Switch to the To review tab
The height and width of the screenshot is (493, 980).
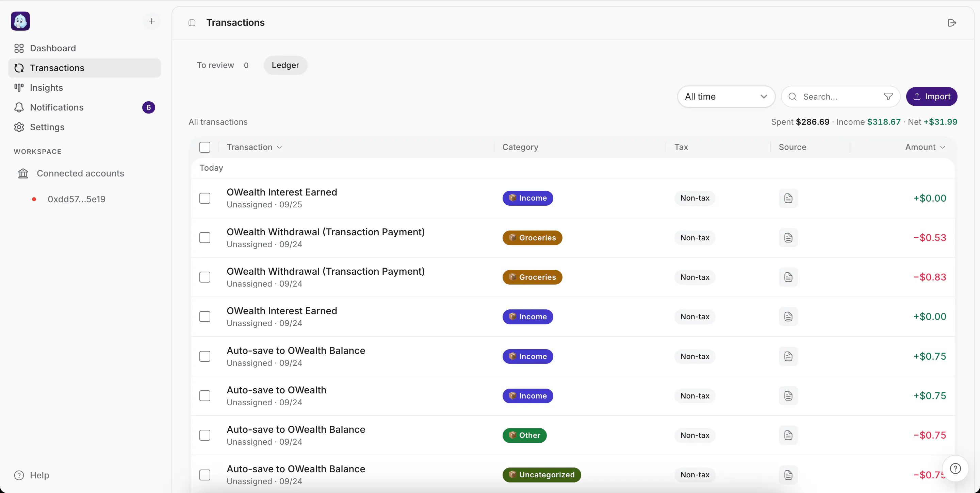pyautogui.click(x=223, y=65)
